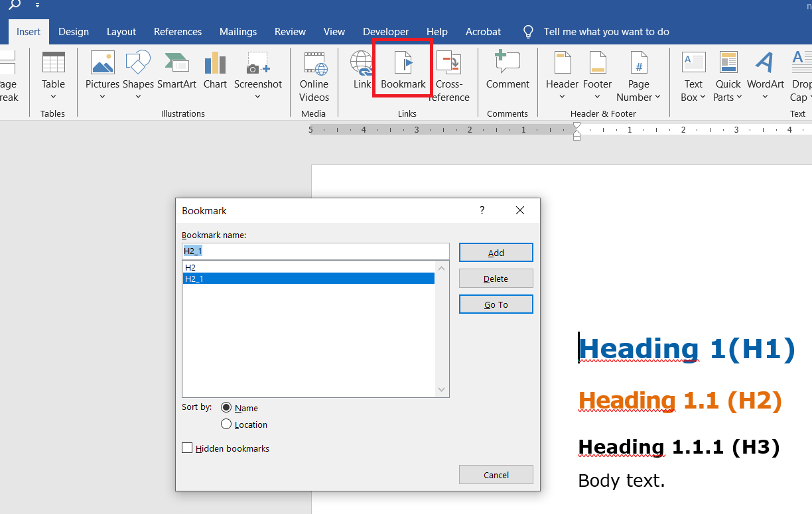Click the Page Number icon
812x514 pixels.
(x=638, y=62)
